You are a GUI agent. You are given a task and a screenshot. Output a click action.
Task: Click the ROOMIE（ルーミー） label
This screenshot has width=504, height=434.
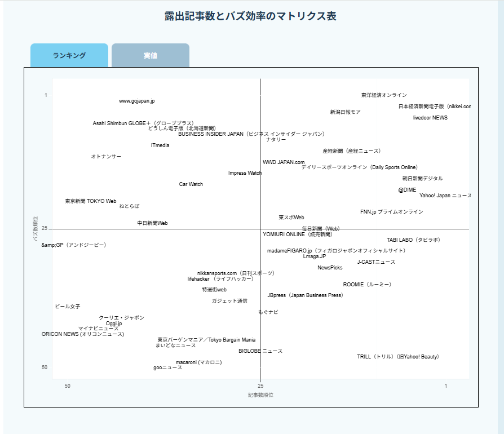pyautogui.click(x=367, y=285)
